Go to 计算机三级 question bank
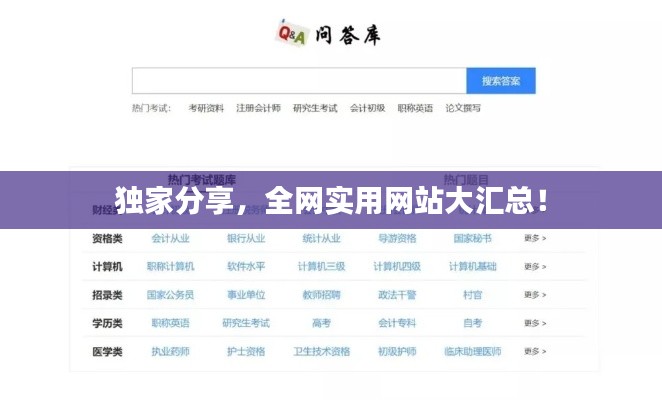This screenshot has width=662, height=400. (321, 267)
